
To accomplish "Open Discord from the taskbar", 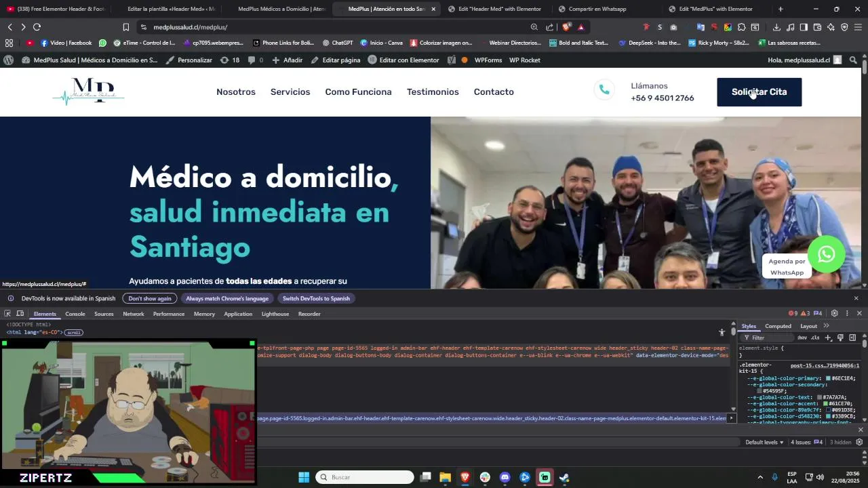I will pyautogui.click(x=505, y=477).
